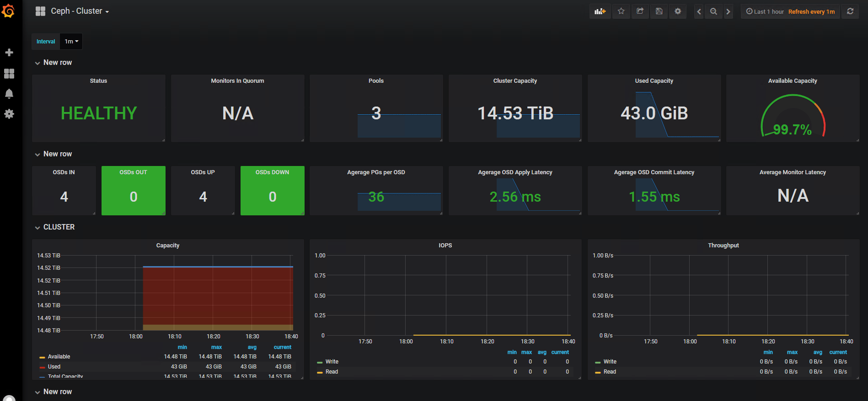Star this dashboard as favorite
Image resolution: width=868 pixels, height=401 pixels.
point(621,11)
